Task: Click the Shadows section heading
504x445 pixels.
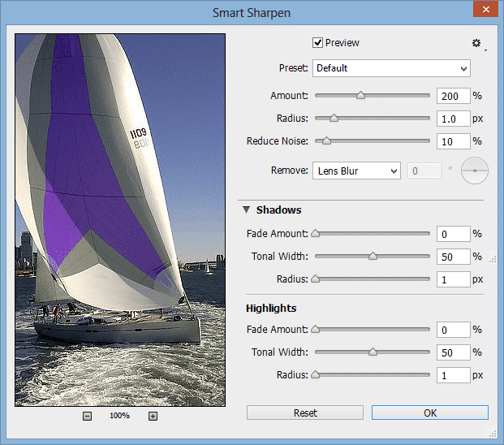Action: coord(278,210)
